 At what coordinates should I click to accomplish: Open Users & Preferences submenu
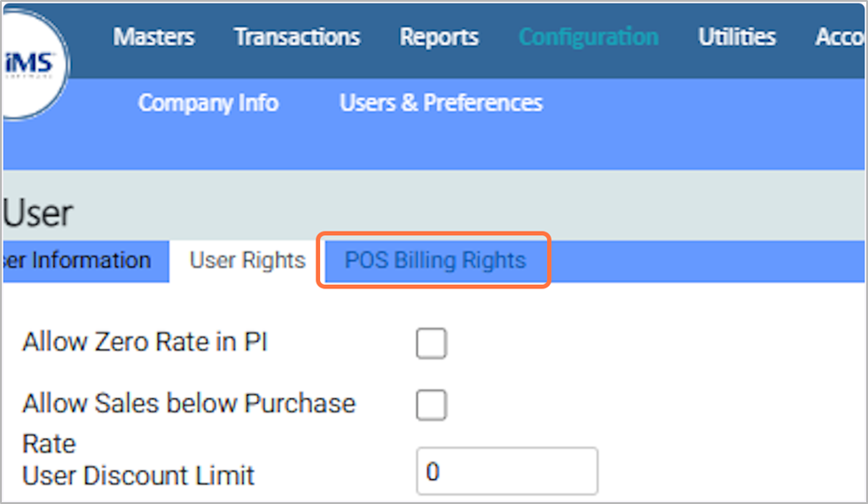(x=441, y=103)
